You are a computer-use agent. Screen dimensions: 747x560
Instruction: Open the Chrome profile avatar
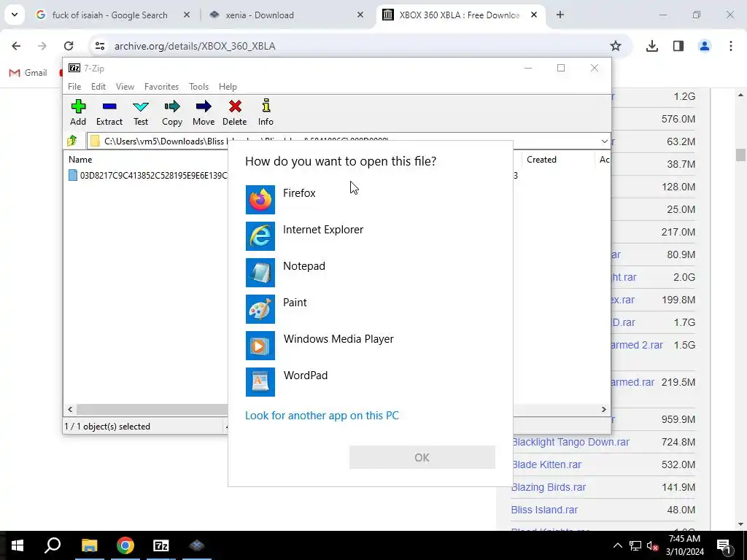click(704, 46)
